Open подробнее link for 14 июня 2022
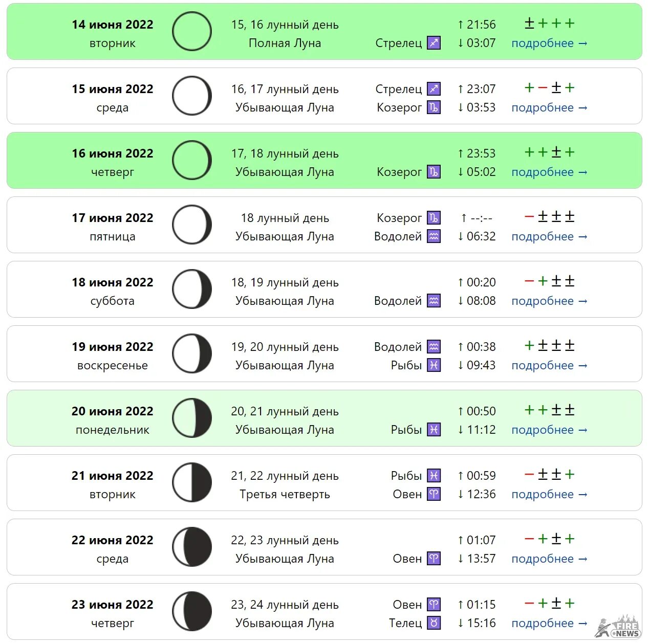Viewport: 648px width, 644px height. tap(549, 43)
